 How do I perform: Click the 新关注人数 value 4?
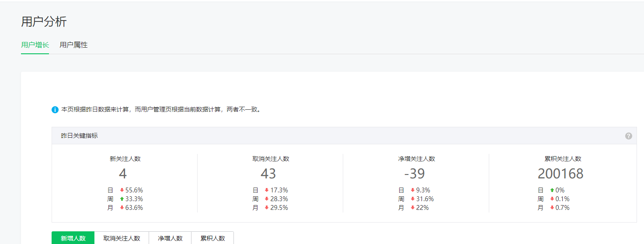(123, 174)
